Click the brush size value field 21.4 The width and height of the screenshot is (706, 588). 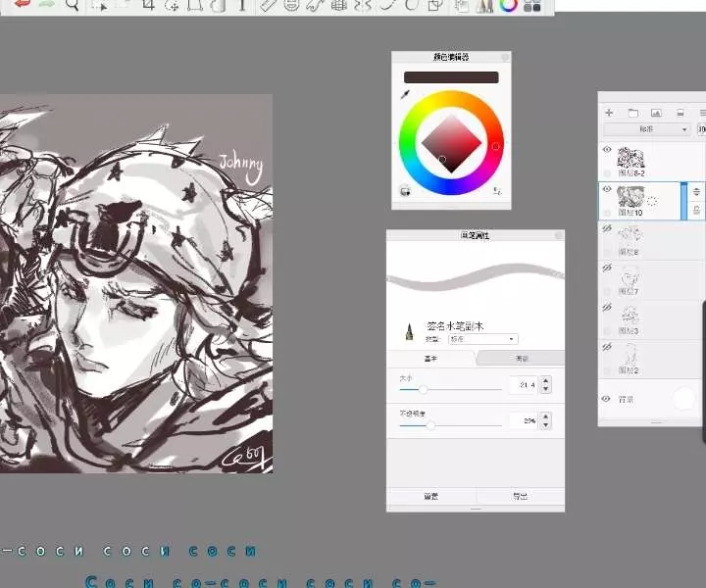524,385
